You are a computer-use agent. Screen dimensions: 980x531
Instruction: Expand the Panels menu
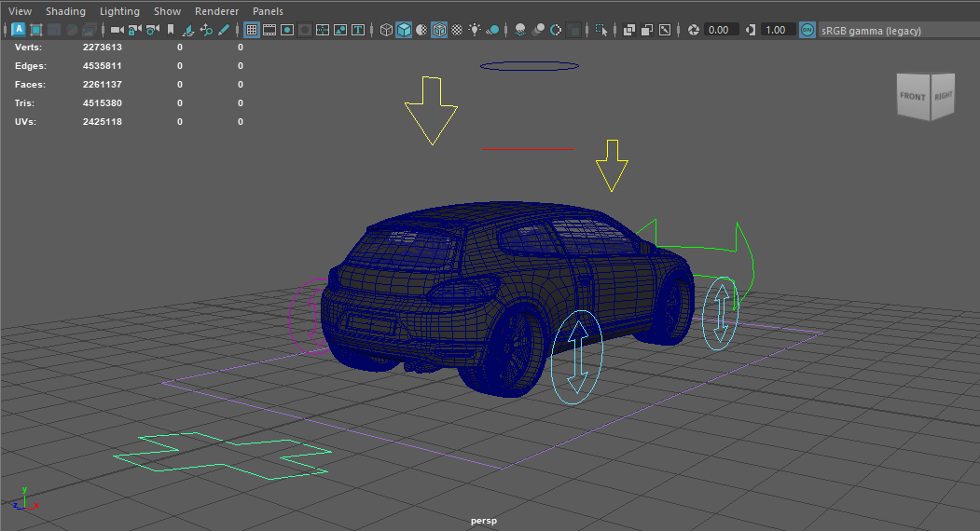pos(268,11)
